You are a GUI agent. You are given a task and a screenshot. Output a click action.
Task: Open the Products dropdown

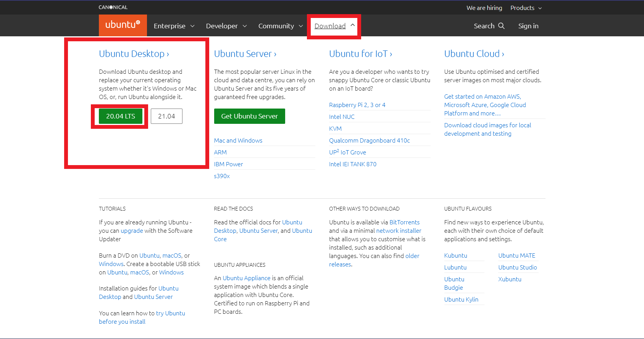click(526, 8)
